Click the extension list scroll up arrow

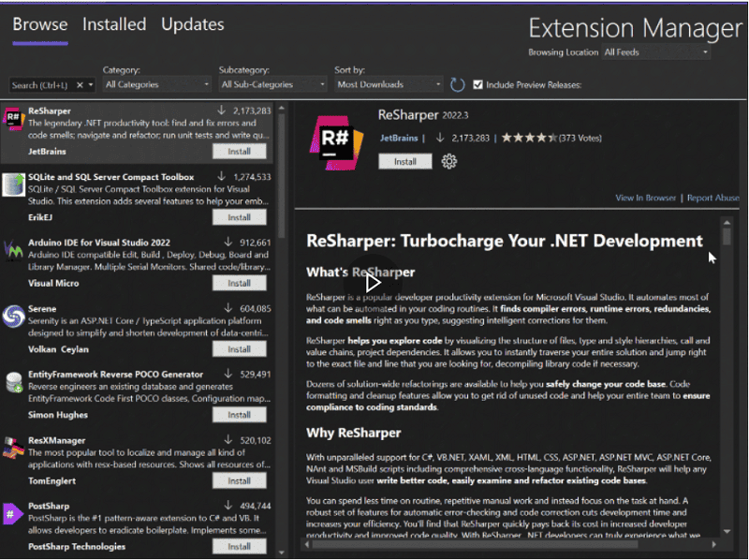pos(282,109)
